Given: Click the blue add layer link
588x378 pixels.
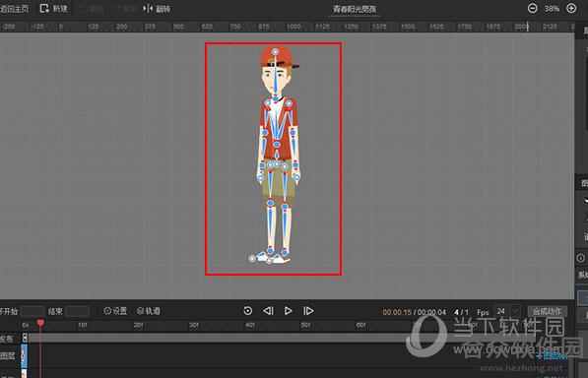Looking at the screenshot, I should pos(552,356).
